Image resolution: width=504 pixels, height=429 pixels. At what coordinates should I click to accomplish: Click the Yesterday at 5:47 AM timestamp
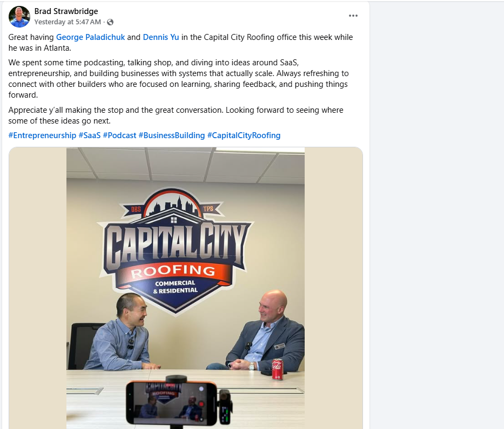coord(68,22)
